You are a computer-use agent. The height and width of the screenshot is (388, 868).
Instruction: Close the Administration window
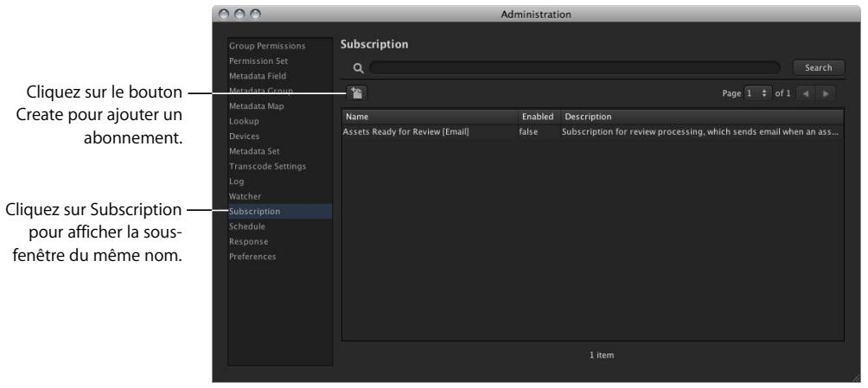[x=223, y=15]
